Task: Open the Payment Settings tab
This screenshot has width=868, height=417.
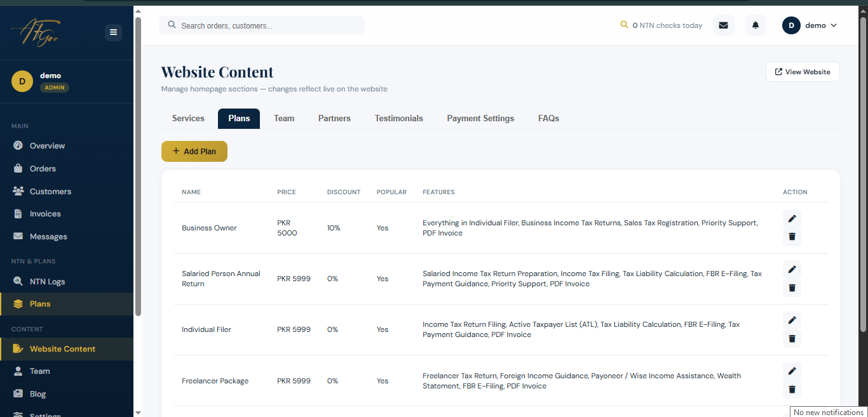Action: tap(480, 119)
